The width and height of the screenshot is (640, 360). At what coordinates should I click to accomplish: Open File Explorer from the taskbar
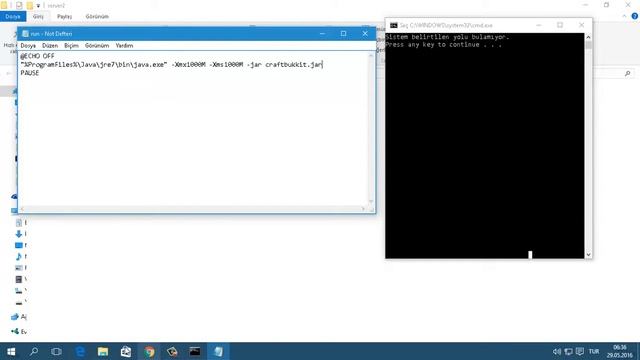103,351
